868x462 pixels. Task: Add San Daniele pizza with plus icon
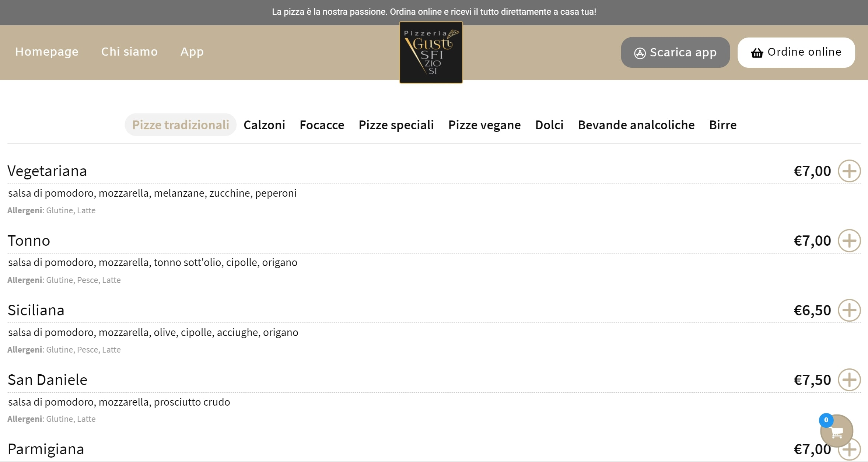(849, 380)
